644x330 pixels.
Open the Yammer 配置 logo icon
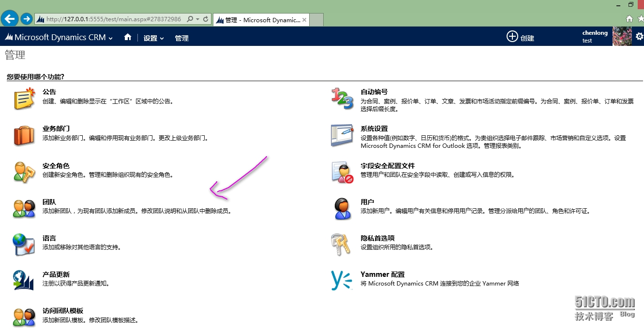point(341,280)
